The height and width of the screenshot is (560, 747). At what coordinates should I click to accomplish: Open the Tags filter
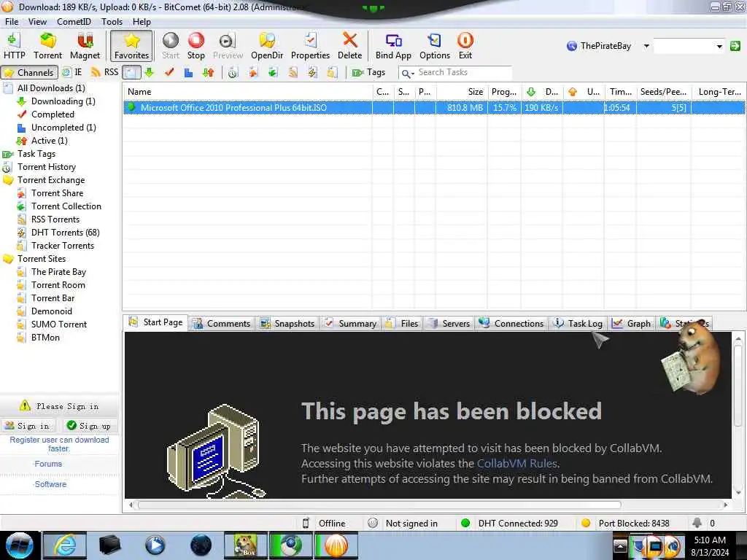[x=368, y=72]
